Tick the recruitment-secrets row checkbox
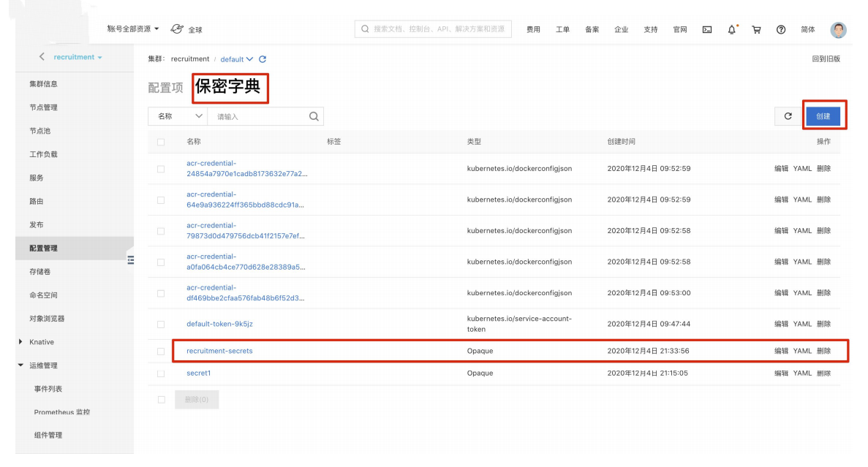This screenshot has height=467, width=868. click(x=161, y=352)
